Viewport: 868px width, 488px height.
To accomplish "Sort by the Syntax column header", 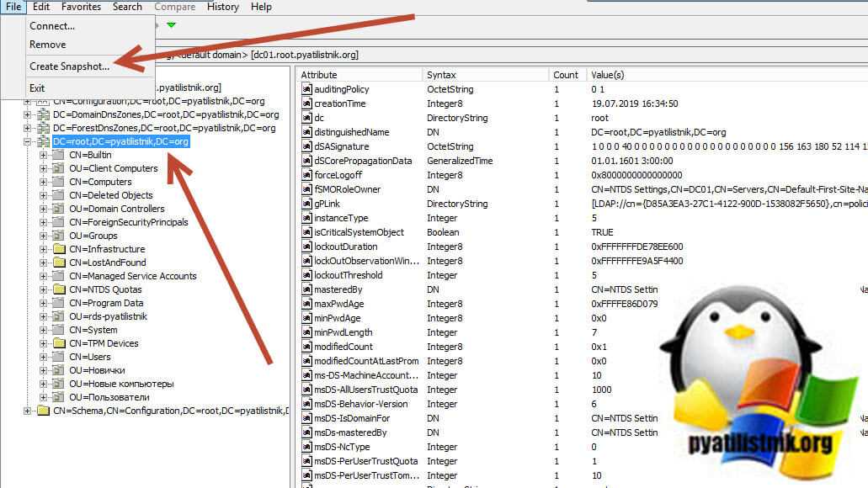I will click(485, 75).
